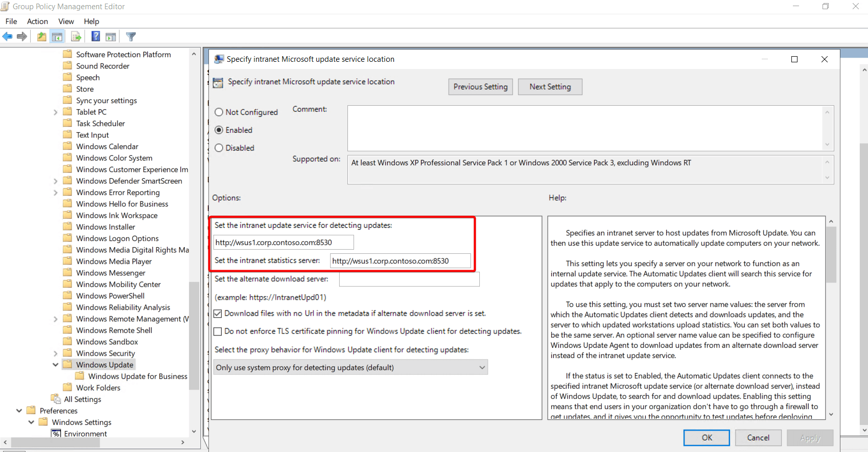Click the alternate download server text field
868x452 pixels.
409,279
